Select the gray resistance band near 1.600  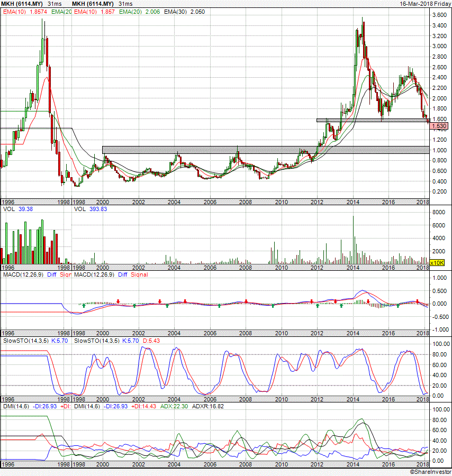click(370, 121)
